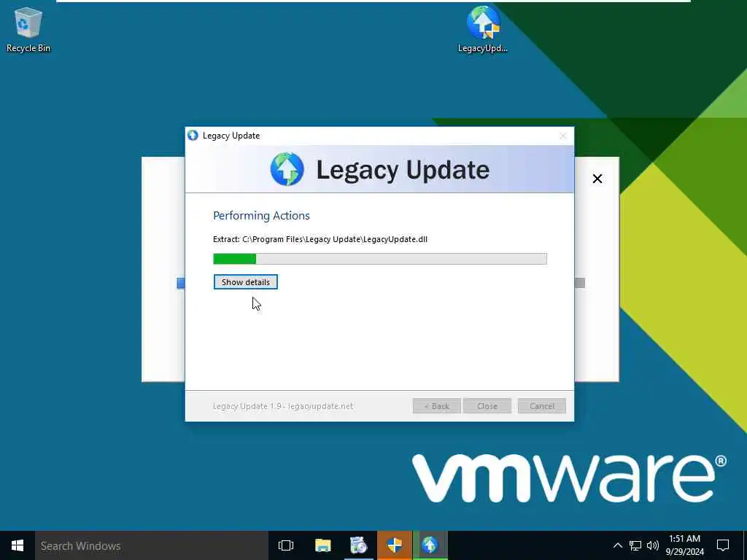Show hidden system tray icons
747x560 pixels.
[x=617, y=545]
